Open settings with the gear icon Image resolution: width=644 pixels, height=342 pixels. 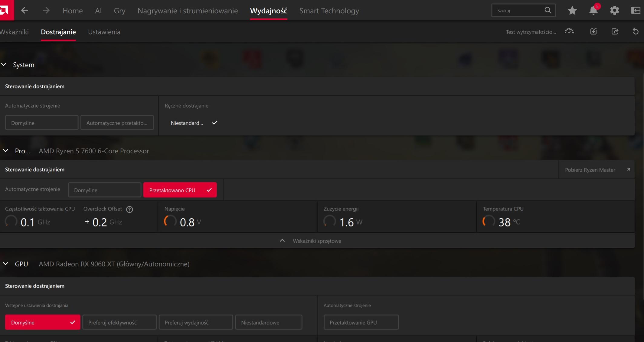tap(614, 11)
